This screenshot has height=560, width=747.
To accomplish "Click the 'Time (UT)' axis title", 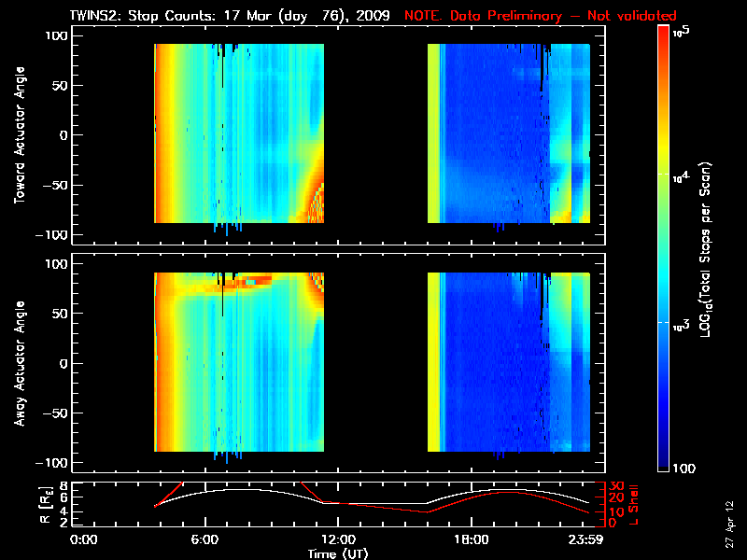I will pos(338,553).
